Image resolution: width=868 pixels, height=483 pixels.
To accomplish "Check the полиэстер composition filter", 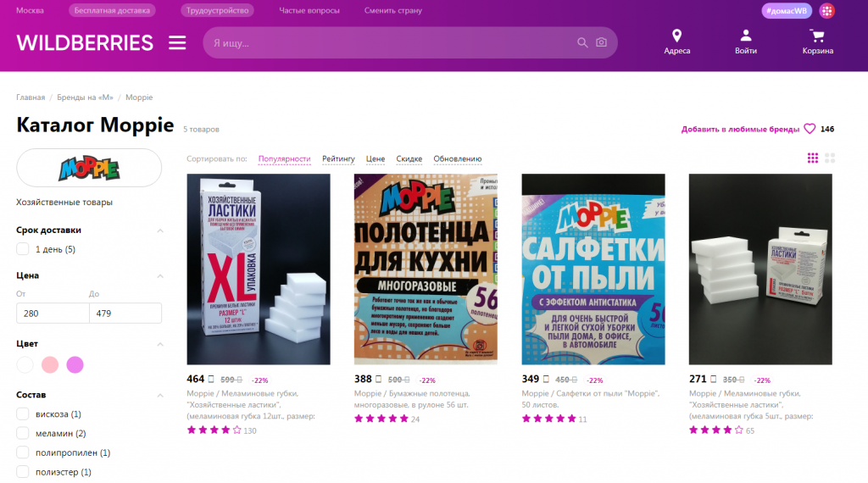I will [23, 472].
